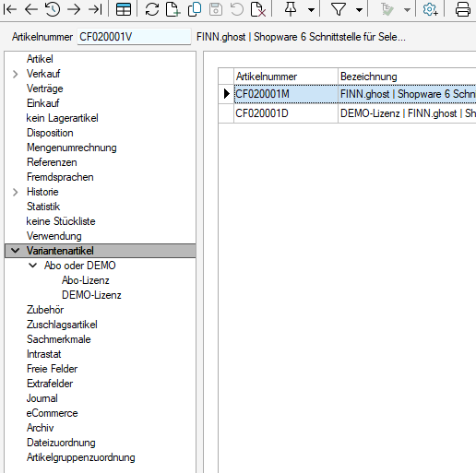476x473 pixels.
Task: Open the pin dropdown arrow
Action: click(311, 10)
